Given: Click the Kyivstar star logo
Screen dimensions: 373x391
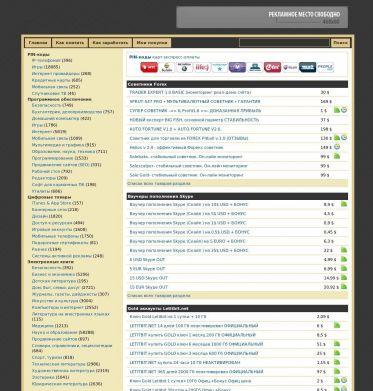Looking at the screenshot, I should point(220,68).
